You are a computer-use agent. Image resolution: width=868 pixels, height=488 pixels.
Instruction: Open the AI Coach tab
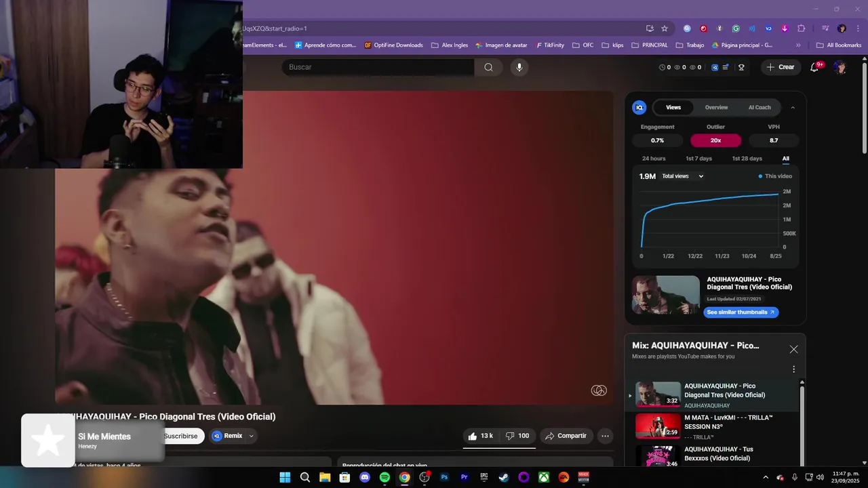point(759,107)
